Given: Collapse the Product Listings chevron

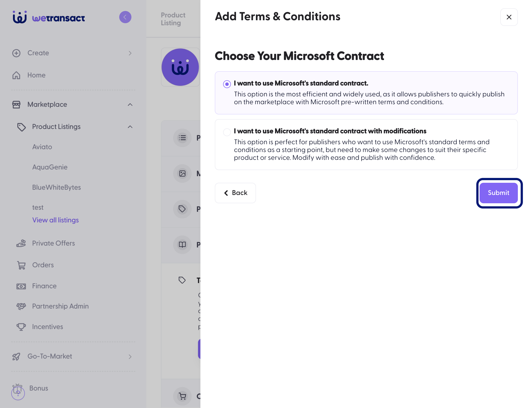Looking at the screenshot, I should click(130, 127).
